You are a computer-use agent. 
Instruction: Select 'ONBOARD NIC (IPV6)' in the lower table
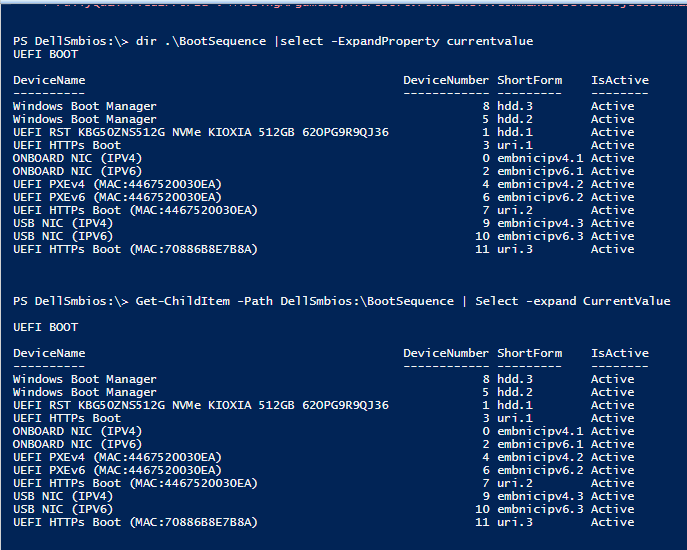click(x=77, y=444)
